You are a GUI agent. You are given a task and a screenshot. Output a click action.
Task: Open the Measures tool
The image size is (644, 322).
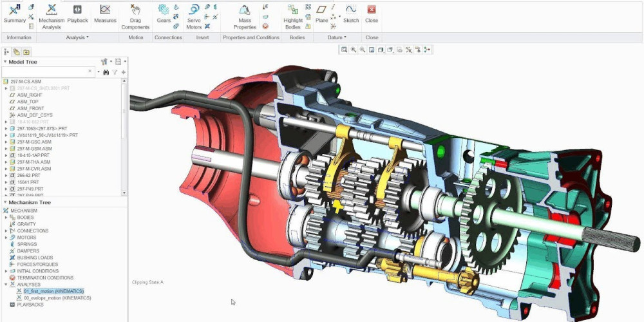tap(105, 14)
